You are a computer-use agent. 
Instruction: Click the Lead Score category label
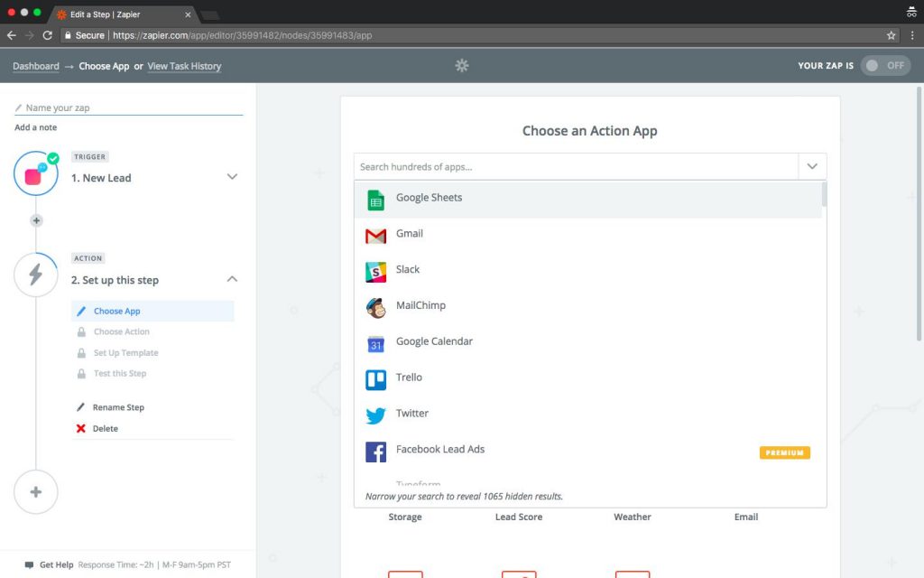[x=519, y=517]
